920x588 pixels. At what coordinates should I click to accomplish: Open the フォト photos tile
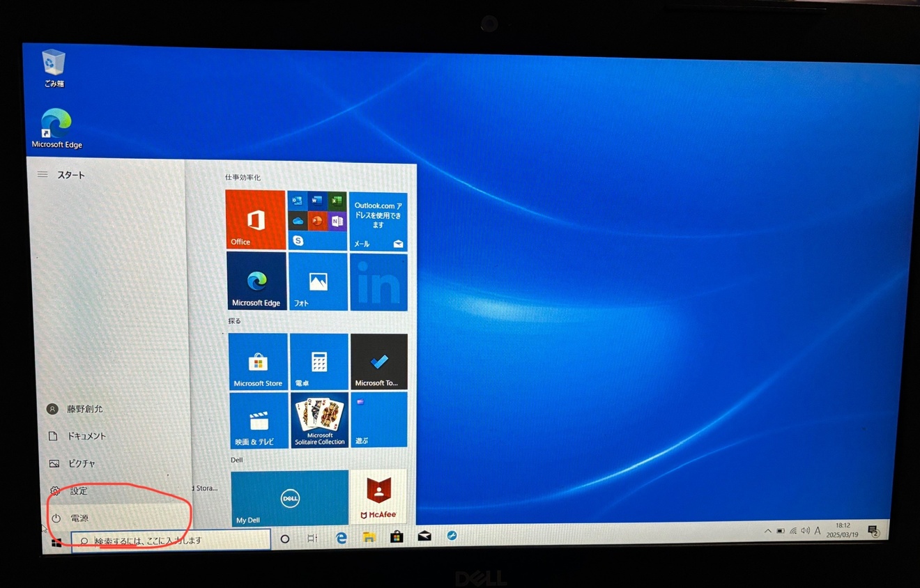tap(318, 281)
